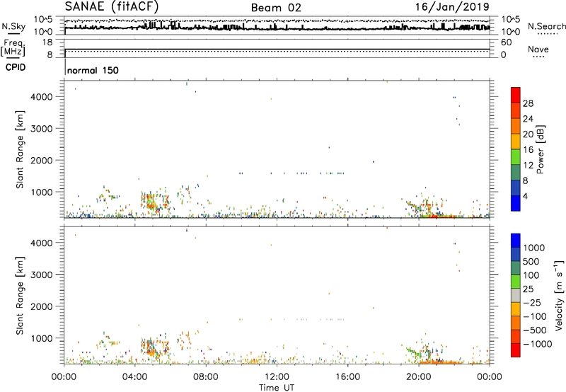Click the "-500" tick on velocity colorbar
The width and height of the screenshot is (566, 392).
pyautogui.click(x=535, y=330)
